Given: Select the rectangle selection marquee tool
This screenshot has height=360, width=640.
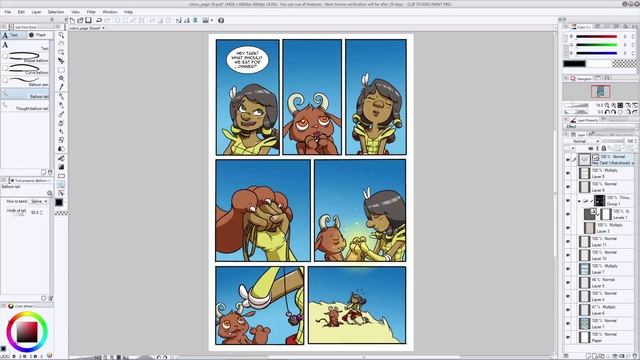Looking at the screenshot, I should (x=61, y=70).
